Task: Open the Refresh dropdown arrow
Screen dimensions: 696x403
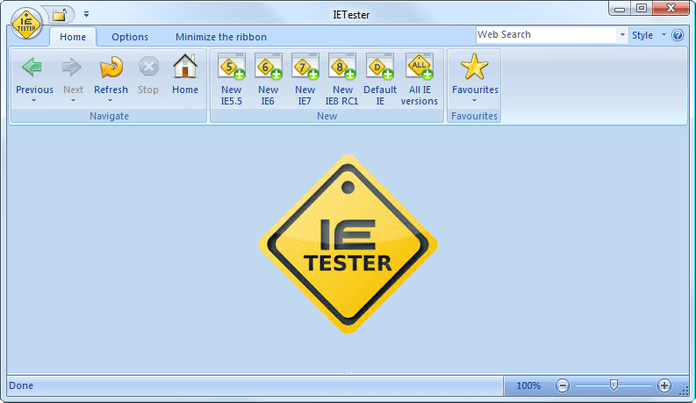Action: point(110,101)
